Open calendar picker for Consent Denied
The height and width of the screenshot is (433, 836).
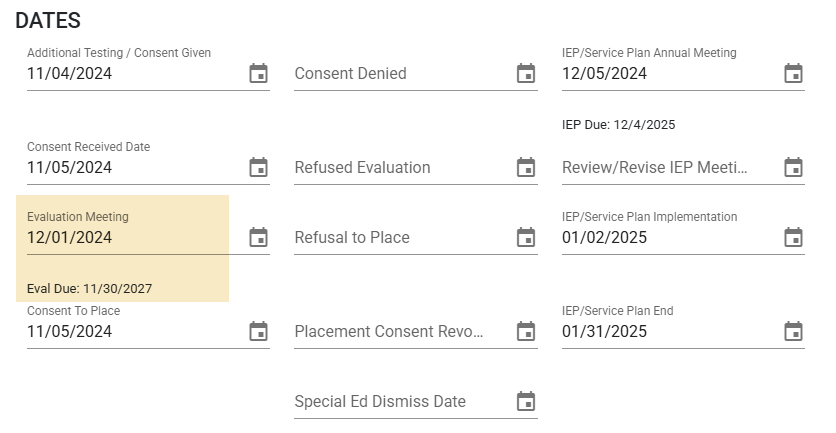point(526,74)
